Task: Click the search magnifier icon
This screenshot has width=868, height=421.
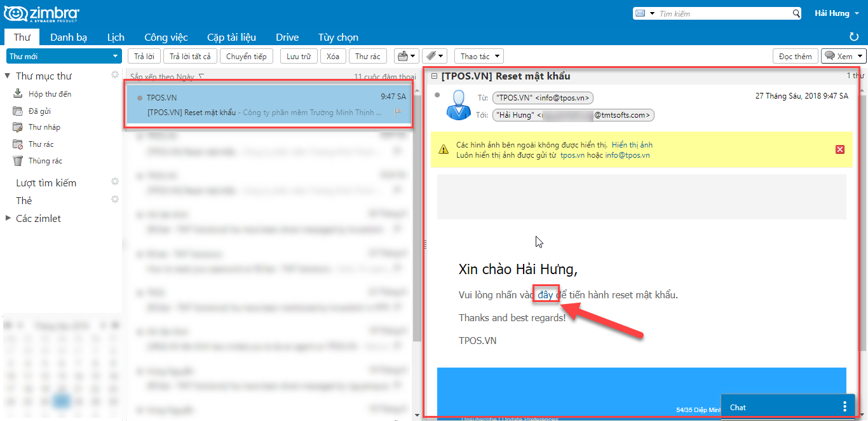Action: click(x=796, y=13)
